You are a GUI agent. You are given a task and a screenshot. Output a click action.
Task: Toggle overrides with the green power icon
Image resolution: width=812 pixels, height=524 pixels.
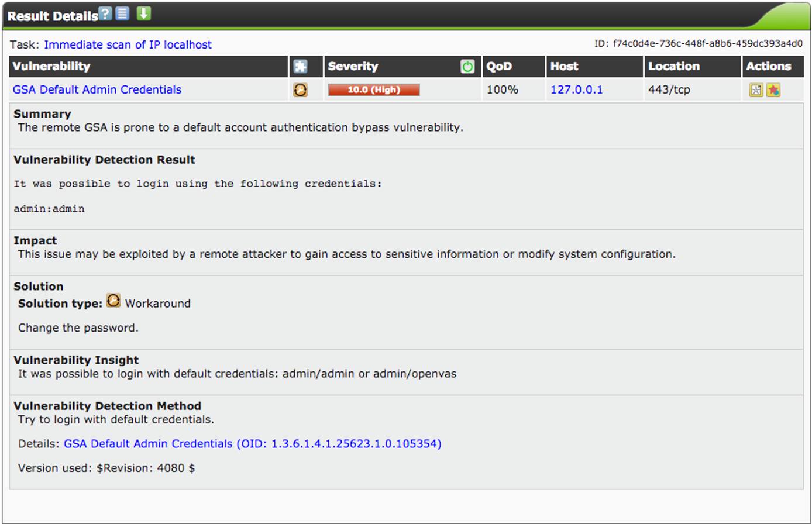pyautogui.click(x=467, y=66)
